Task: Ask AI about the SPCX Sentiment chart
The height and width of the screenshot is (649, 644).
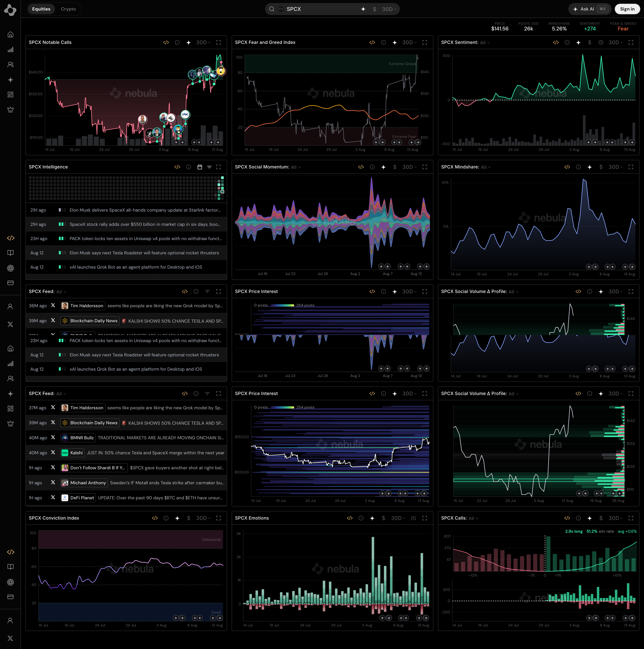Action: (x=578, y=42)
